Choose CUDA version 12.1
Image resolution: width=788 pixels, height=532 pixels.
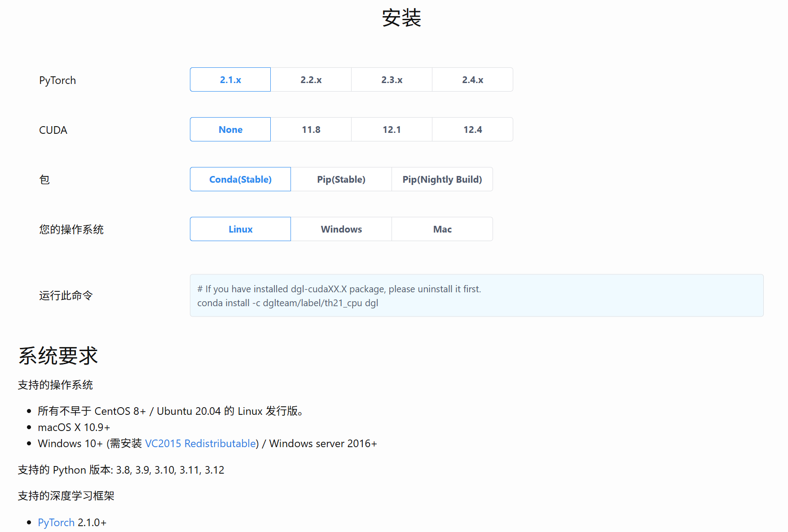click(392, 129)
